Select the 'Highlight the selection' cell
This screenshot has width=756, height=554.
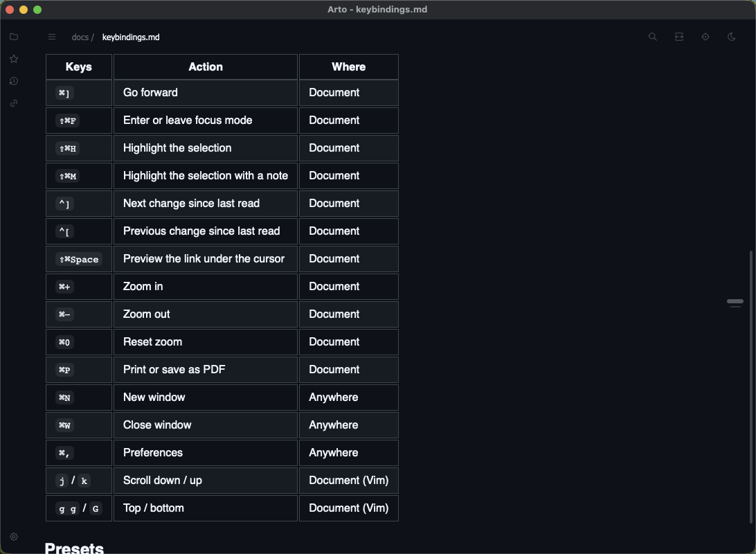206,148
